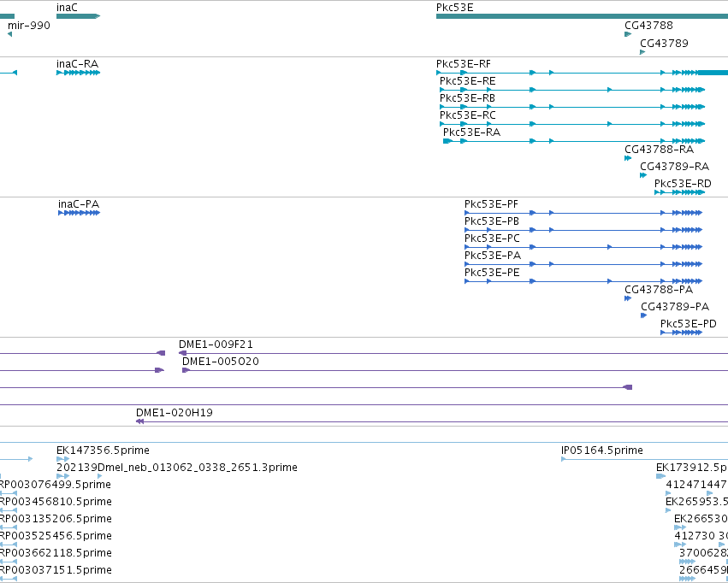Click the CG43788-RA transcript arrow glyph
This screenshot has width=728, height=583.
click(628, 158)
